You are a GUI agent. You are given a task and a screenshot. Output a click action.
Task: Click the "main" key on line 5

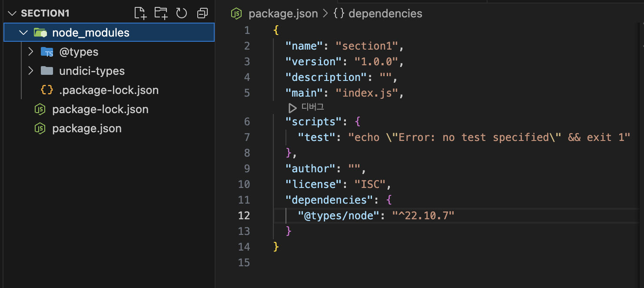pos(304,93)
